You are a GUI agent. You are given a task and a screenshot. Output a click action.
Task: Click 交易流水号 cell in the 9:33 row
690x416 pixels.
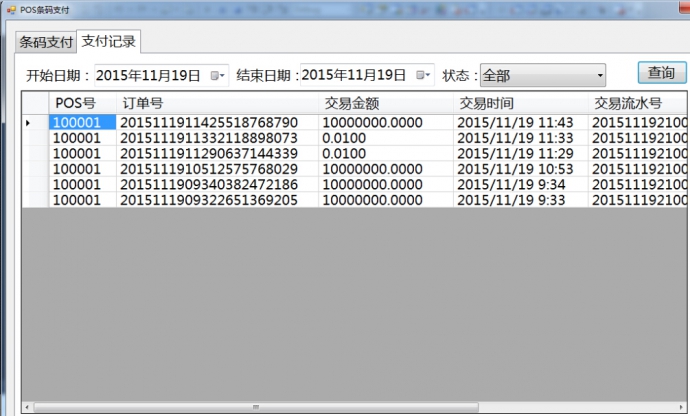coord(638,200)
